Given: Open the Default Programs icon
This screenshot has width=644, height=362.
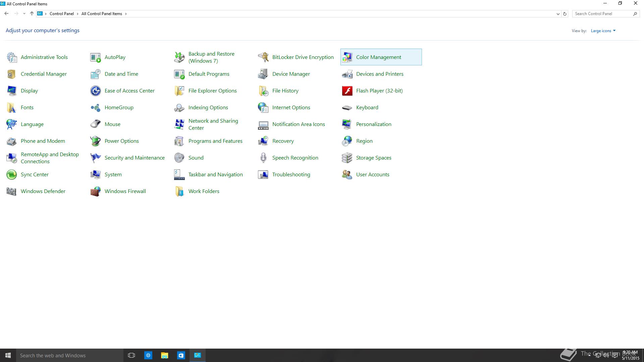Looking at the screenshot, I should coord(179,74).
